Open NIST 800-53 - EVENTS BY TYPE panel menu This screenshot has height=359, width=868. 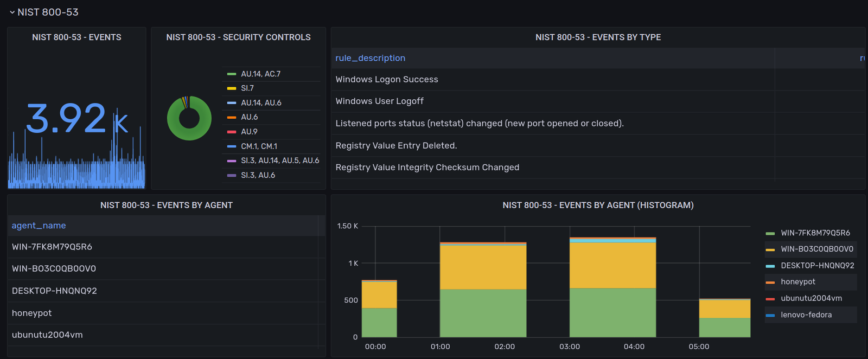pos(598,37)
